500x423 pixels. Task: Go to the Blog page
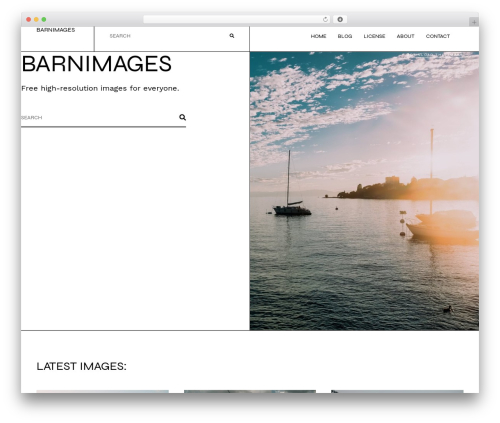click(345, 36)
